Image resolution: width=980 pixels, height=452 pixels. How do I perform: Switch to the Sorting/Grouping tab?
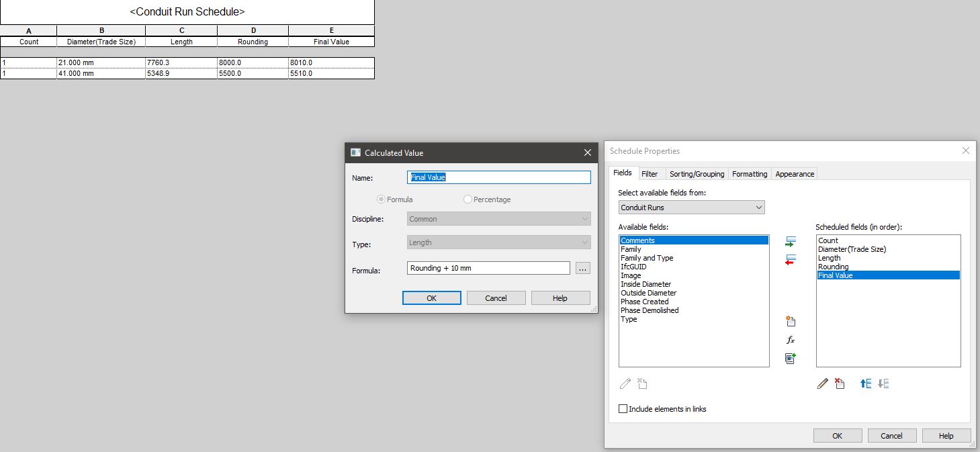[697, 173]
